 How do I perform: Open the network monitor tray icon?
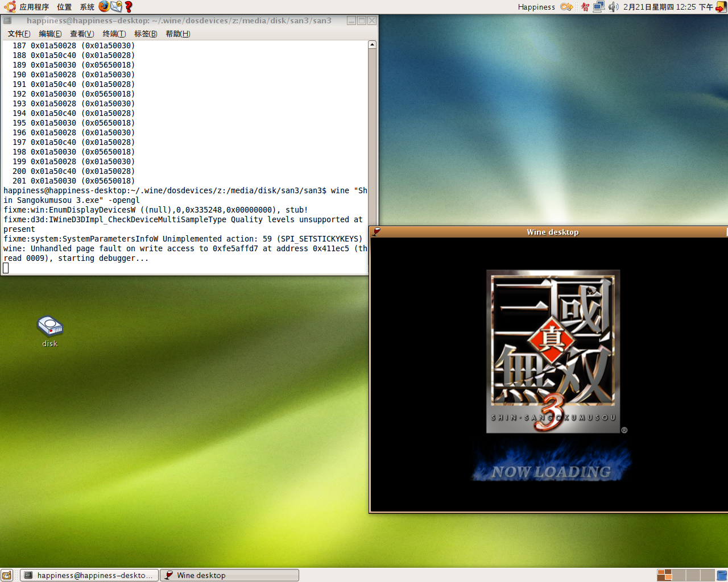[599, 7]
